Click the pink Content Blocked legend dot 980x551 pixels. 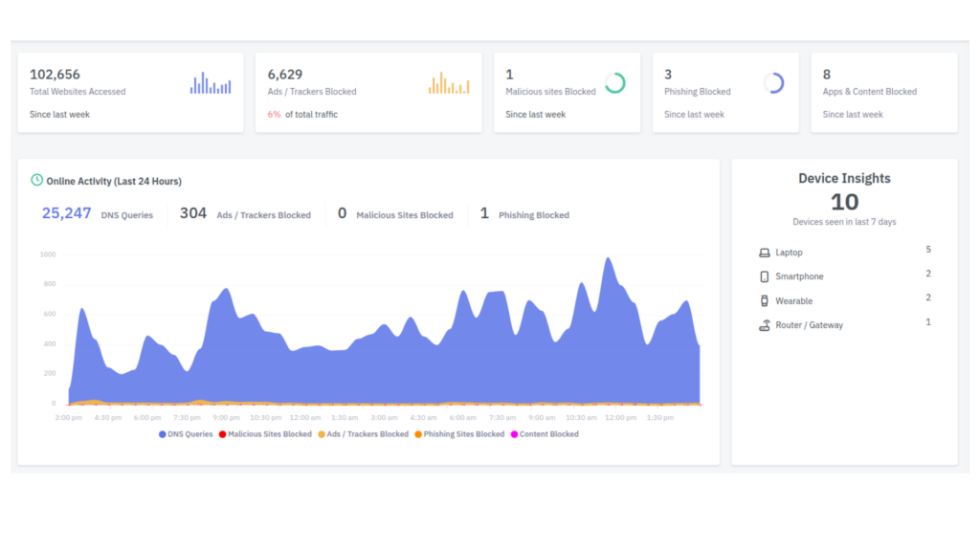click(x=514, y=434)
